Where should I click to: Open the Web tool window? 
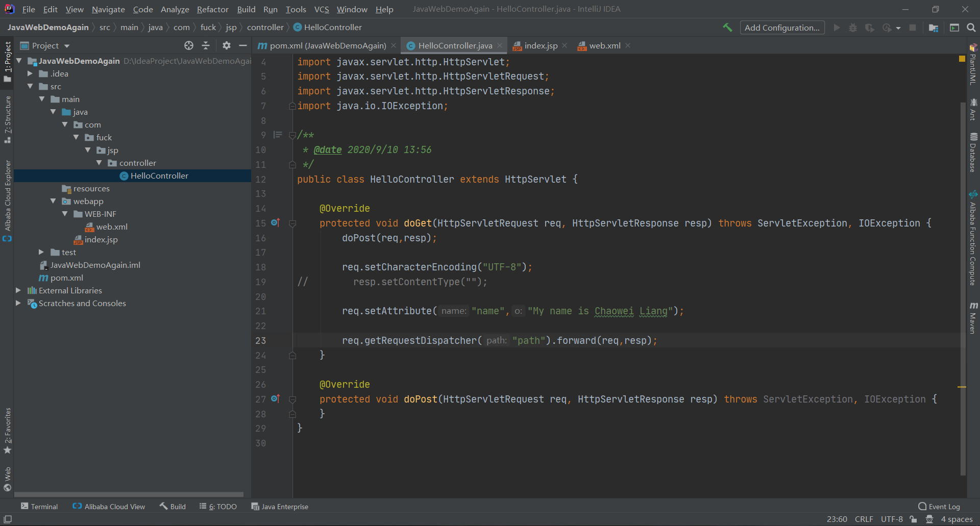(x=7, y=479)
